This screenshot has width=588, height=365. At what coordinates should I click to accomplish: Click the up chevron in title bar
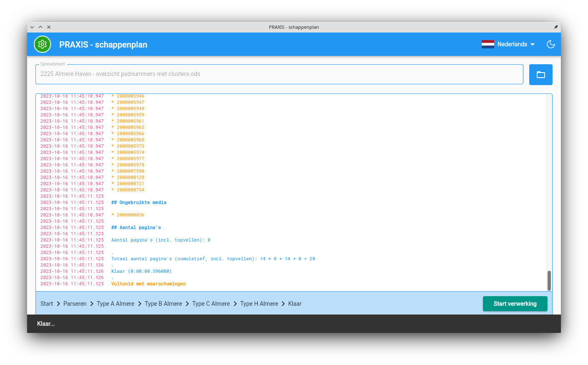tap(40, 27)
